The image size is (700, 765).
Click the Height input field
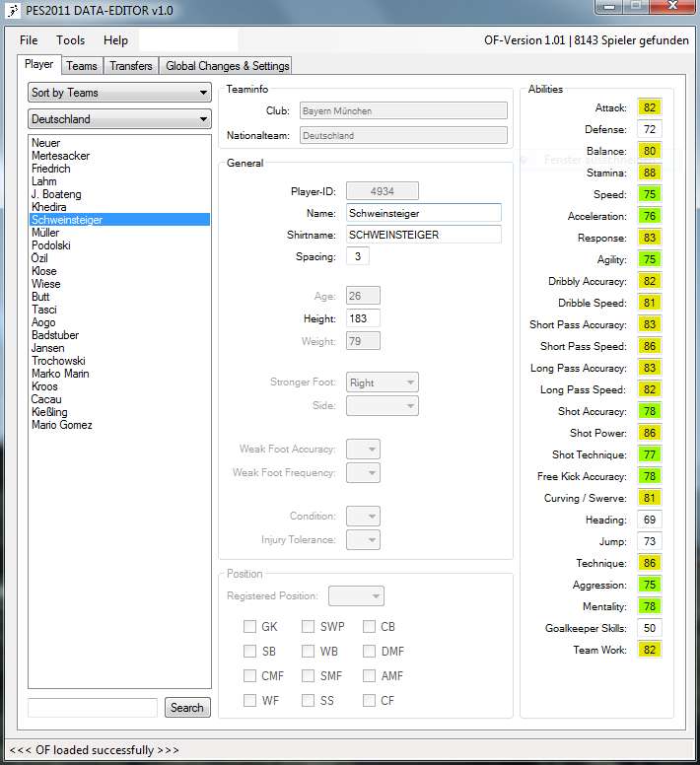[363, 318]
